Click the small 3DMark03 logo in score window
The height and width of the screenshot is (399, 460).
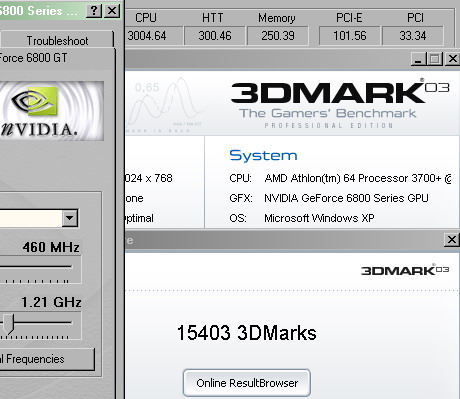[405, 270]
